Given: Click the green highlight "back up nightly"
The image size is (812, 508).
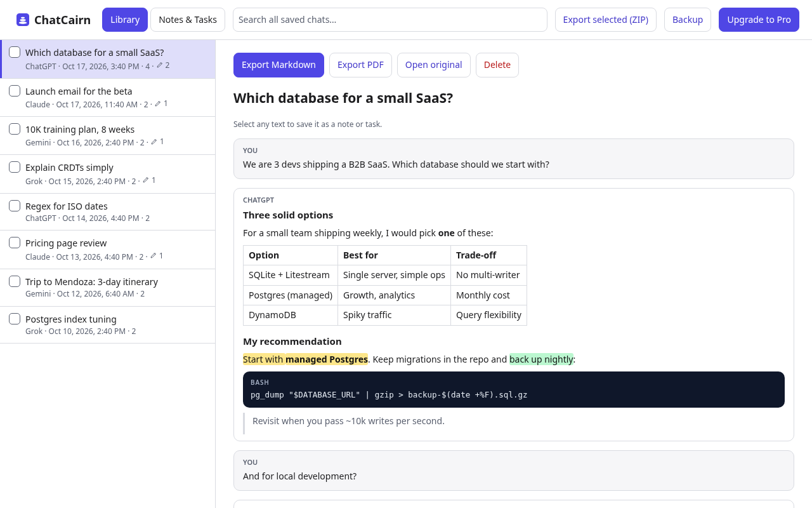Looking at the screenshot, I should click(541, 359).
